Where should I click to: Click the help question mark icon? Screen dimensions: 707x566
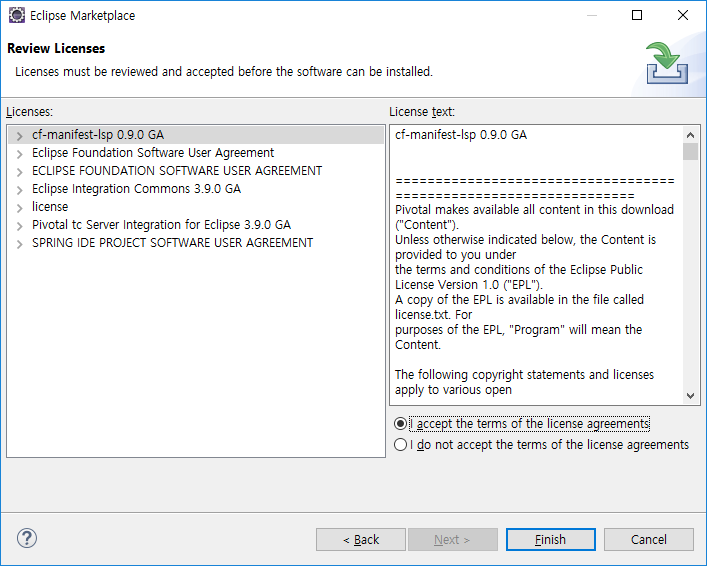click(27, 538)
